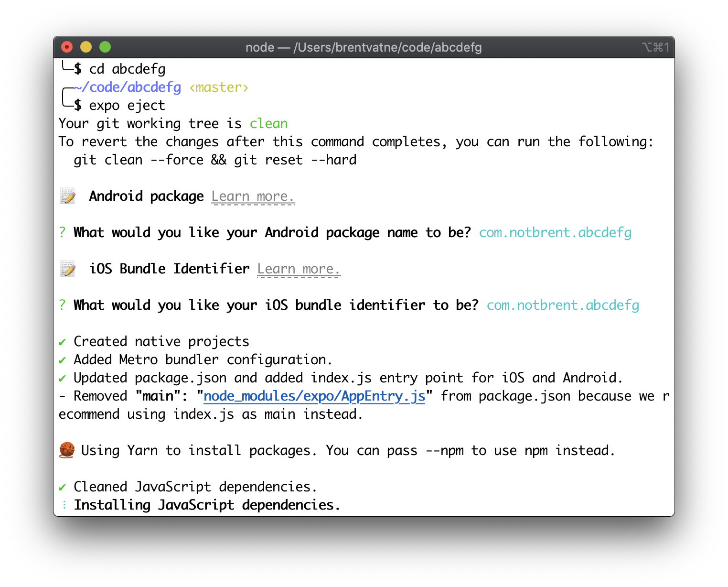Click the checkmark beside Added Metro bundler configuration
The image size is (728, 587).
(x=62, y=359)
